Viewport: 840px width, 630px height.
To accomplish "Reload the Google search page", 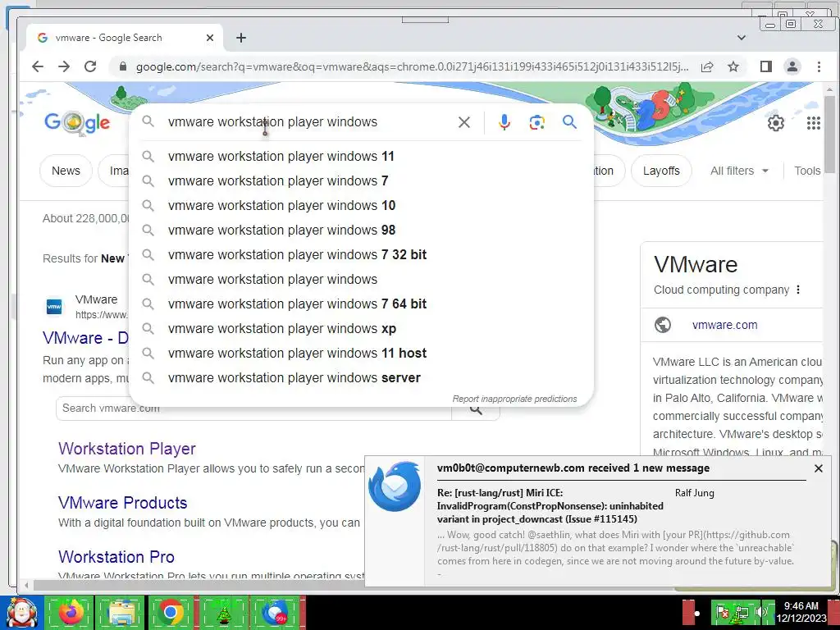I will click(90, 66).
